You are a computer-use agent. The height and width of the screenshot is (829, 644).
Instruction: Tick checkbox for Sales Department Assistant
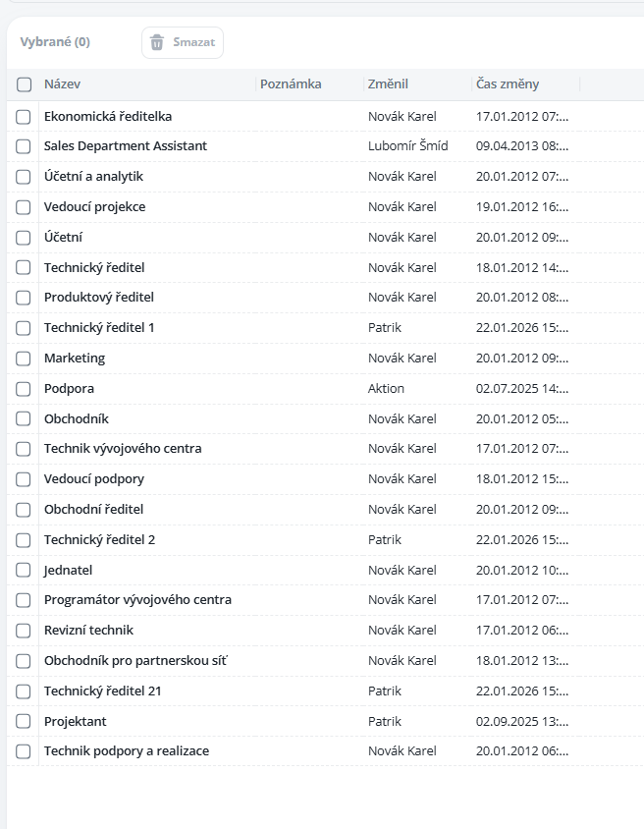point(24,146)
